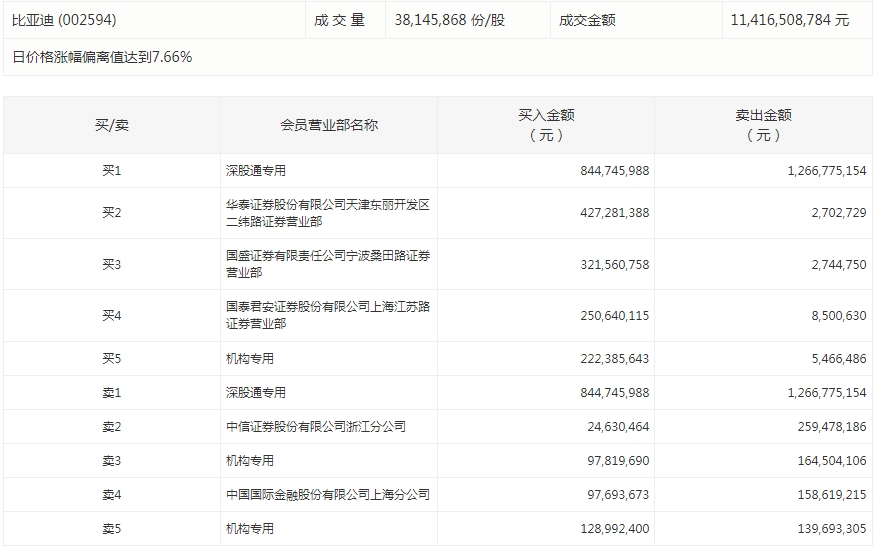Click the buy amount 427,281,388
Screen dimensions: 877x549
tap(614, 213)
